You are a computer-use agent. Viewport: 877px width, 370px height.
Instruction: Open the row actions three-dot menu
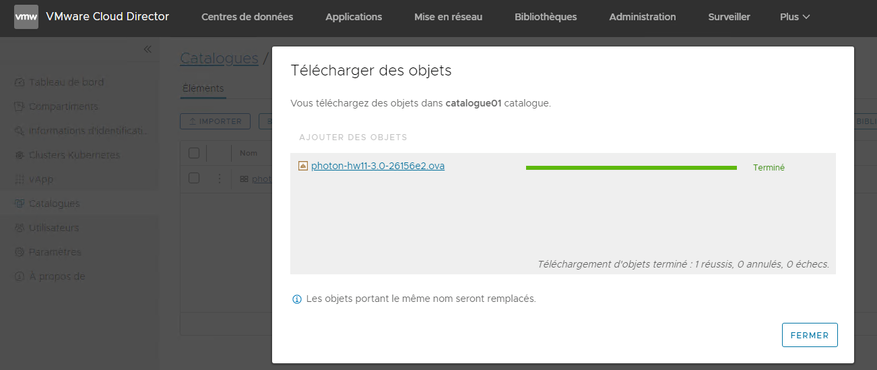(219, 178)
